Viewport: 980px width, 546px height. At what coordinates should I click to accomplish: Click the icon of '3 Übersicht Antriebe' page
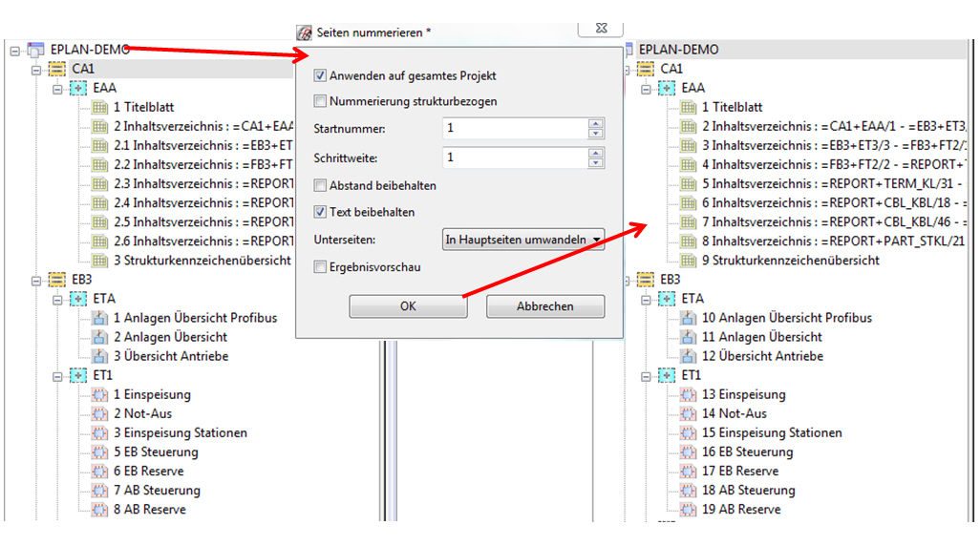coord(99,356)
